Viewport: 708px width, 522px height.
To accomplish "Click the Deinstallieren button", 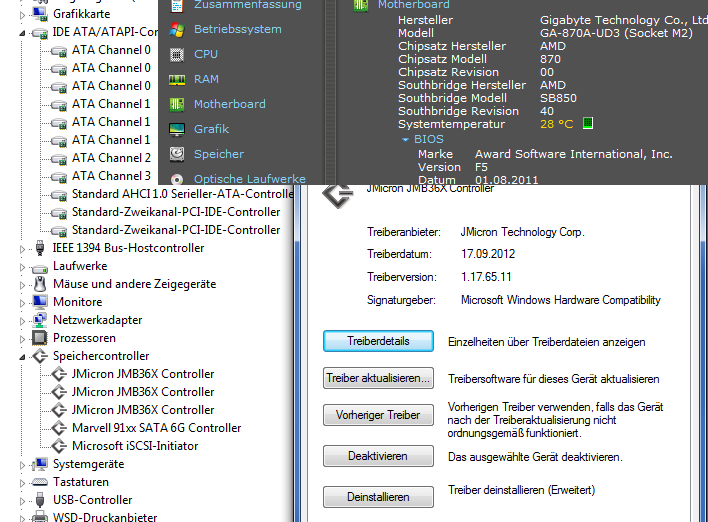I will pos(378,497).
